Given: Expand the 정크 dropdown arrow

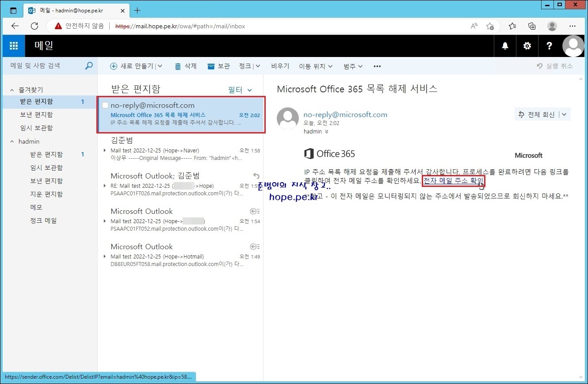Looking at the screenshot, I should pyautogui.click(x=258, y=66).
